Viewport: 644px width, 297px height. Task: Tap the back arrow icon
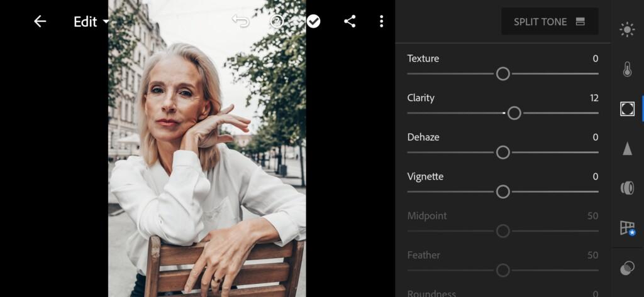(40, 21)
